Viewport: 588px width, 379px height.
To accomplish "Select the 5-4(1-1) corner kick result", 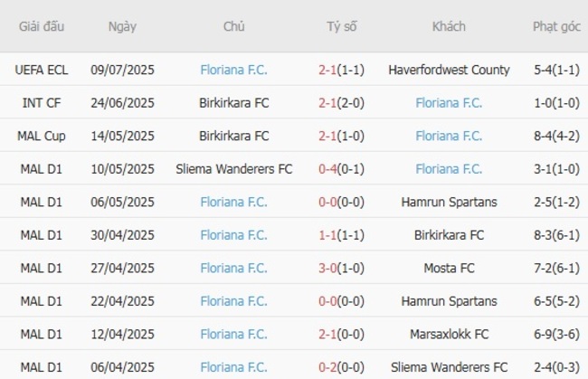I will tap(556, 70).
